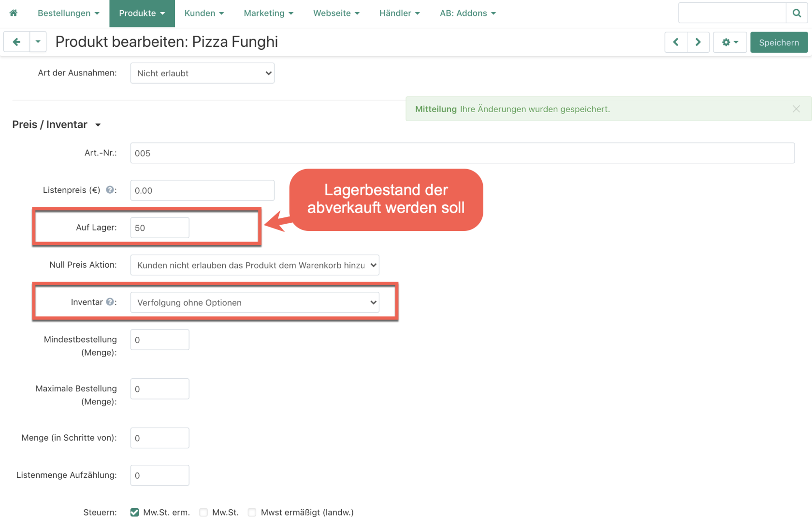The image size is (812, 530).
Task: Click the Speichern button
Action: [779, 43]
